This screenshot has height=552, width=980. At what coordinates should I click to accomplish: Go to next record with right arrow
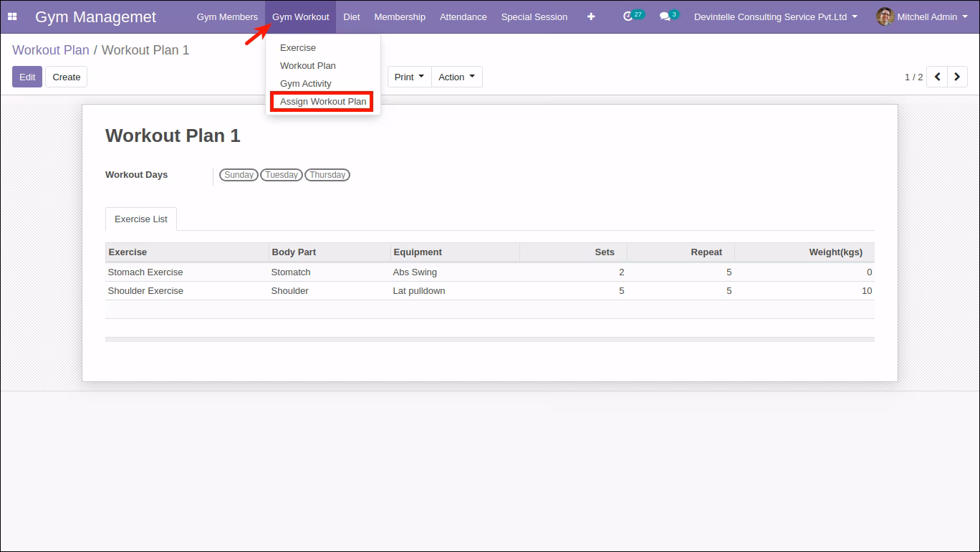(958, 77)
